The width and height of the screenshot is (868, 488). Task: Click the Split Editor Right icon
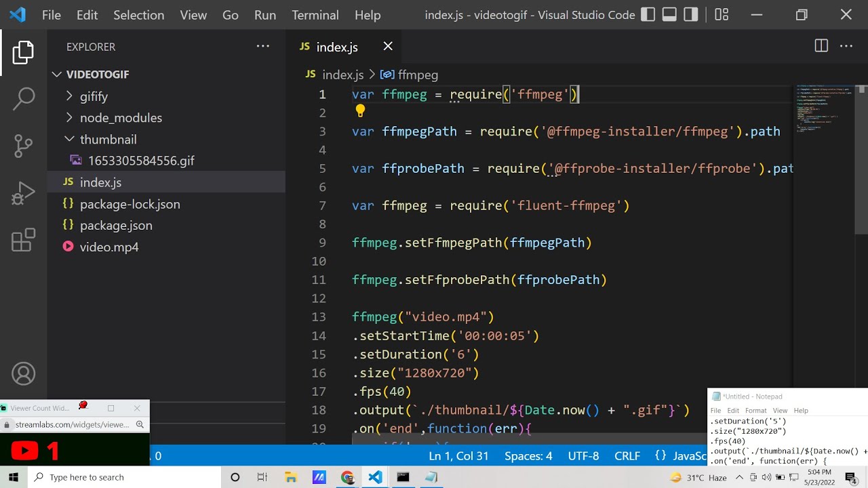pyautogui.click(x=821, y=46)
